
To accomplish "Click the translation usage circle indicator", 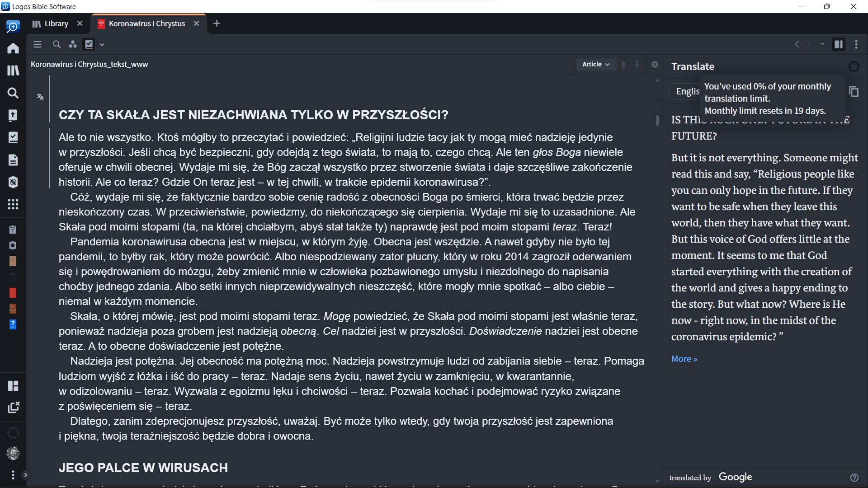I will [854, 67].
